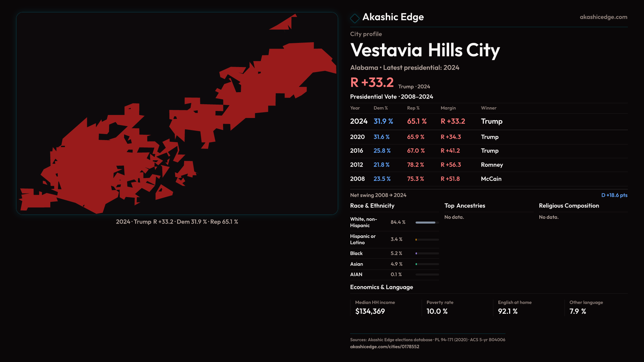Click the Median HH income value

(370, 311)
